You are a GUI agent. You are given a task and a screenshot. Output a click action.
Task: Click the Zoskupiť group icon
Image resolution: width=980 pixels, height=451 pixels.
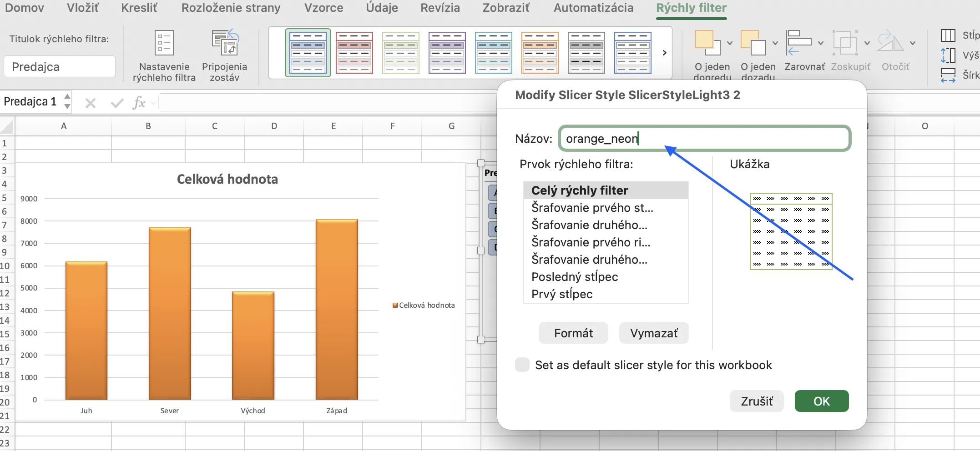click(845, 43)
